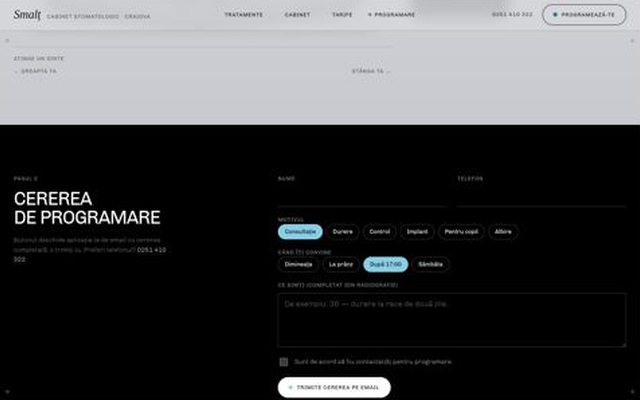
Task: Choose the După 17:00 time chip
Action: (386, 264)
